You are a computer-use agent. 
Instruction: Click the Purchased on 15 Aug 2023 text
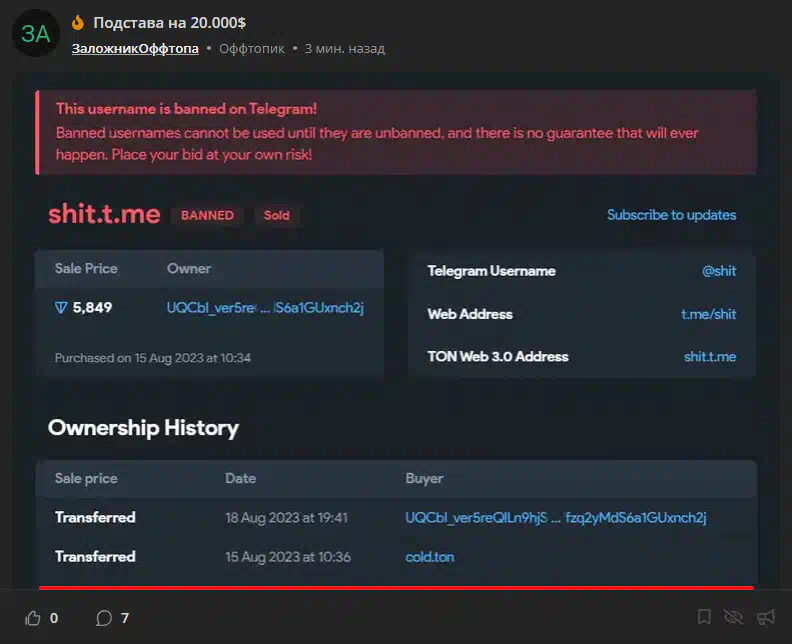point(153,358)
